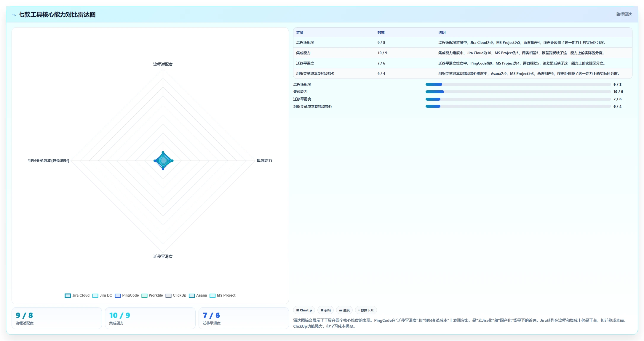Open the 9 / 8 流程适配度 data card
The image size is (644, 341).
coord(57,318)
